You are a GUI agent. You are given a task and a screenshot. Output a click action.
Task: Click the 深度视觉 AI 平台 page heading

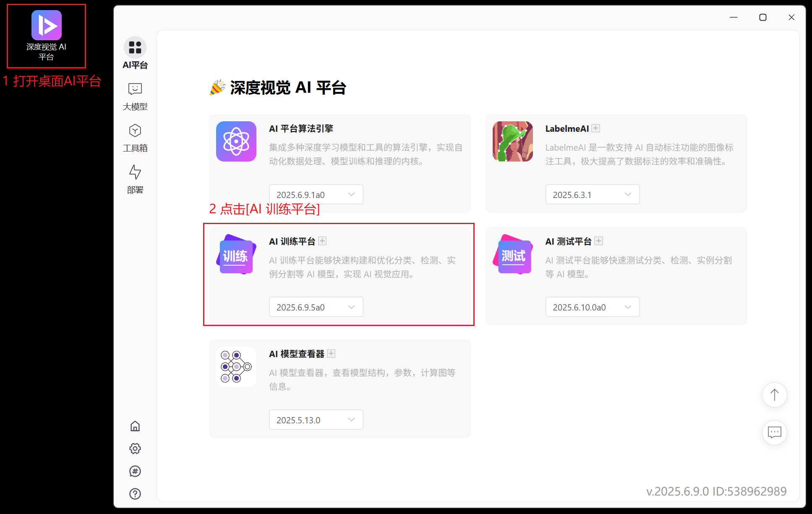pyautogui.click(x=288, y=88)
